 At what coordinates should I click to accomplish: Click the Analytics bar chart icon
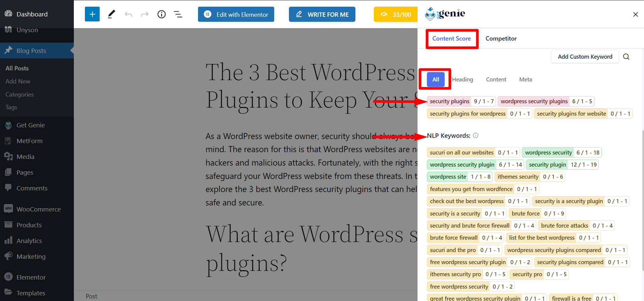tap(8, 240)
